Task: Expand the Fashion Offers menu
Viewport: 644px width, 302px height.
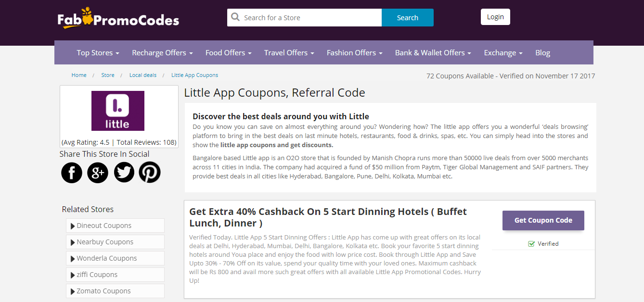Action: (x=354, y=53)
